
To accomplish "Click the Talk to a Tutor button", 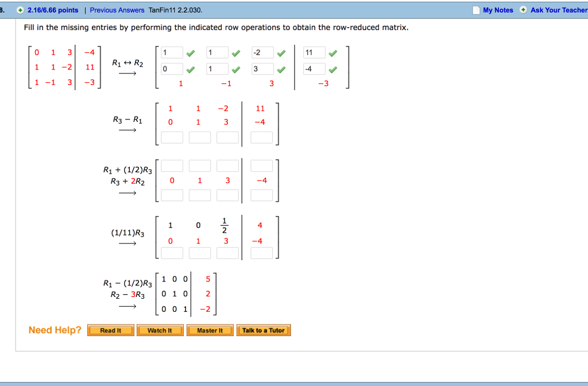I will pos(264,330).
